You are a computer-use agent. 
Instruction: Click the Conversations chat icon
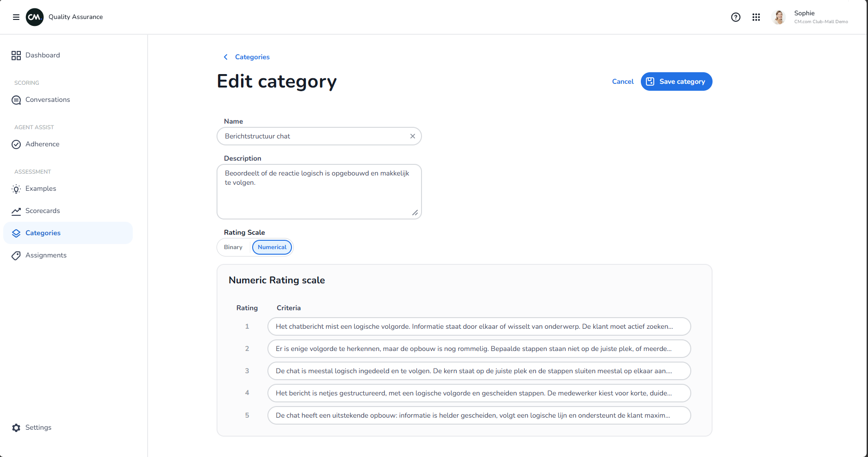(16, 100)
